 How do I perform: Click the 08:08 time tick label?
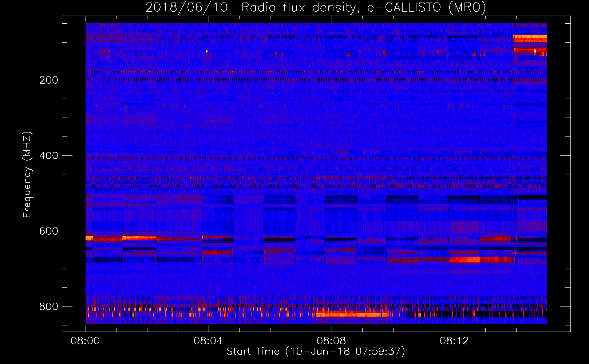[x=331, y=341]
